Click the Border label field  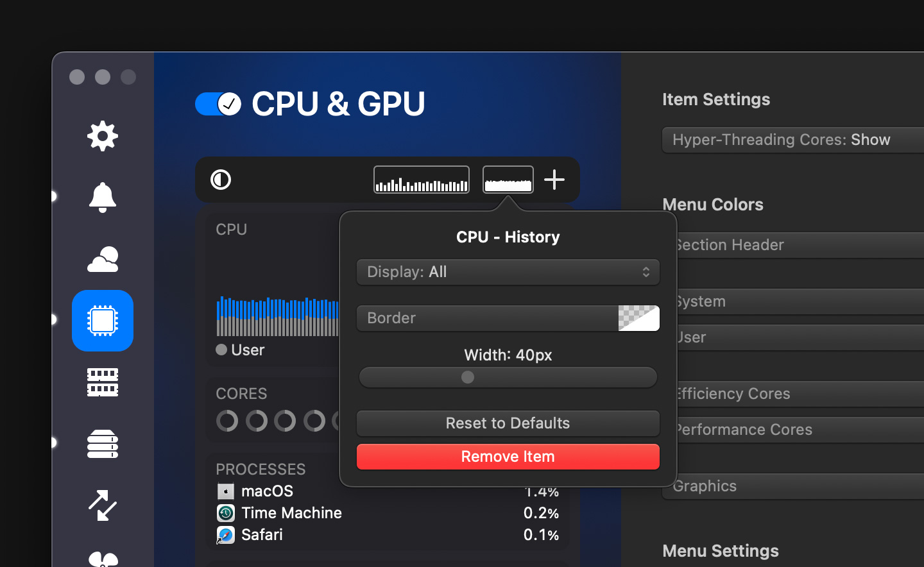coord(488,318)
